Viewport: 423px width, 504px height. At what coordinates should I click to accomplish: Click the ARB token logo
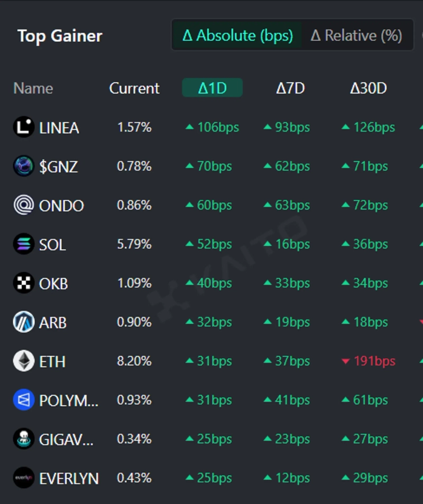click(24, 322)
